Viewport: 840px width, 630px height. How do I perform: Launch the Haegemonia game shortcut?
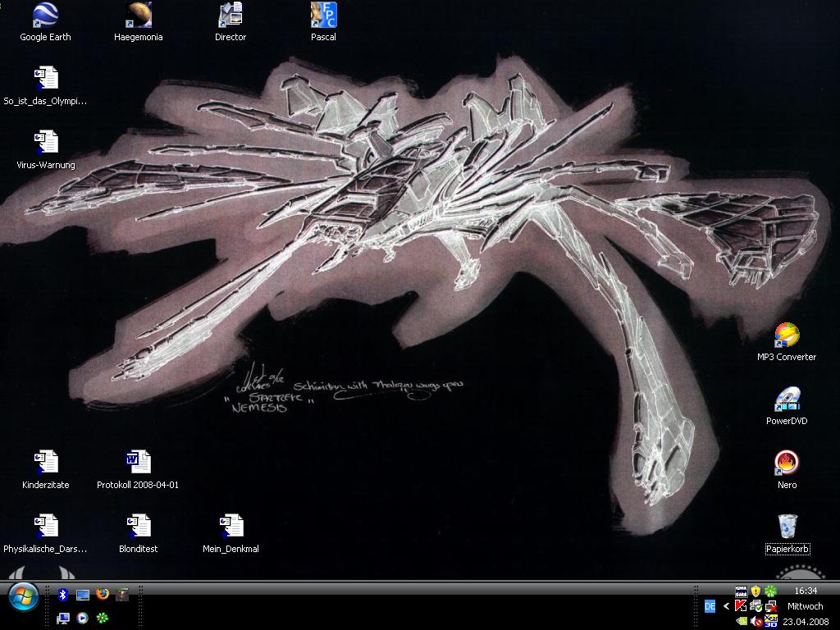click(138, 15)
